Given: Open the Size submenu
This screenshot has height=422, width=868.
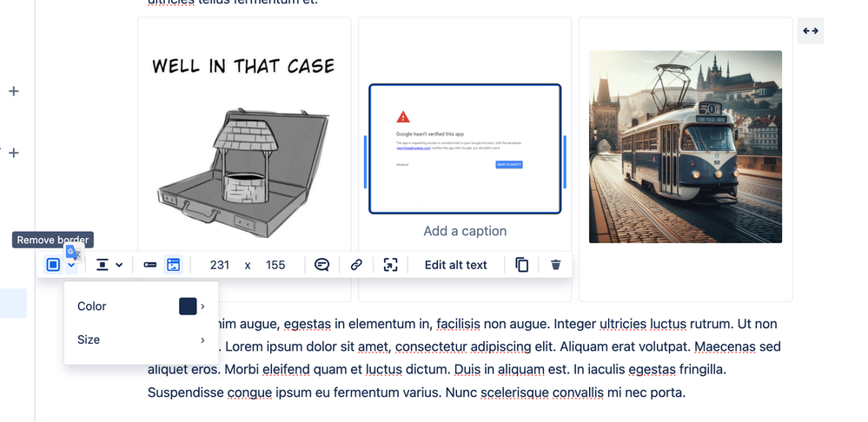Looking at the screenshot, I should [x=141, y=340].
